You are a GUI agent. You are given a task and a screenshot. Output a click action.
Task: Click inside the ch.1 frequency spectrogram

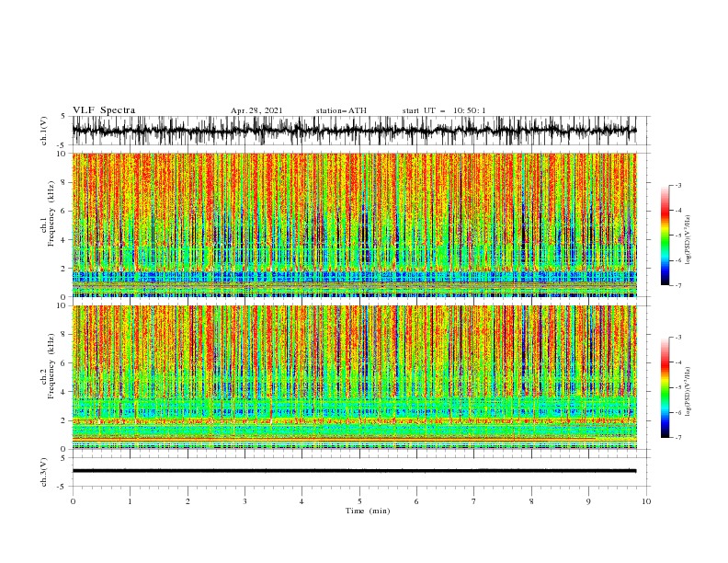coord(354,224)
